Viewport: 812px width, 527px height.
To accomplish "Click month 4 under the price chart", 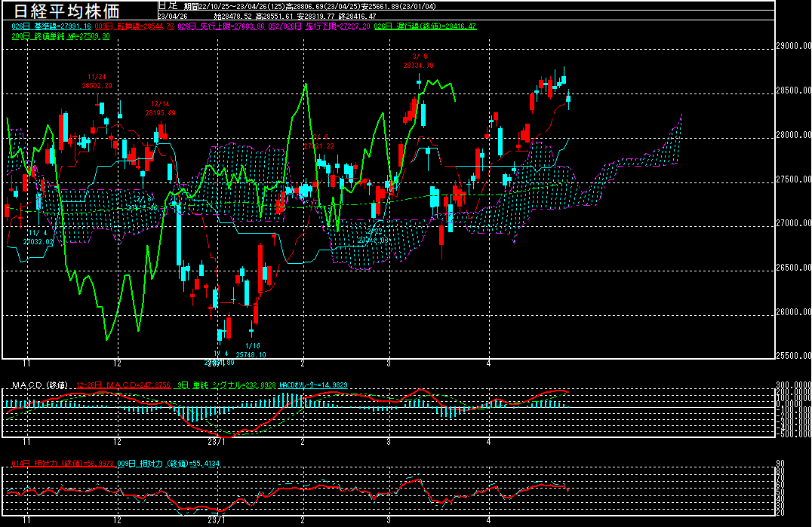I will point(489,363).
